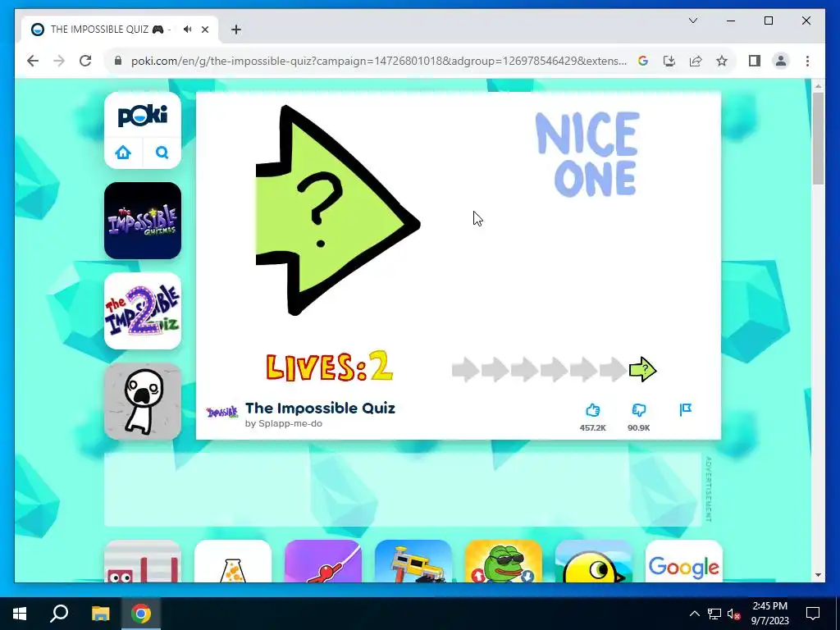Show hidden system tray icons

click(x=694, y=614)
